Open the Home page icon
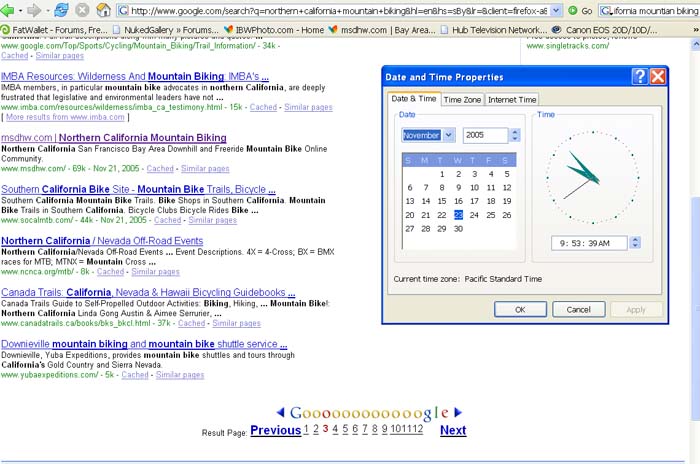 coord(104,10)
